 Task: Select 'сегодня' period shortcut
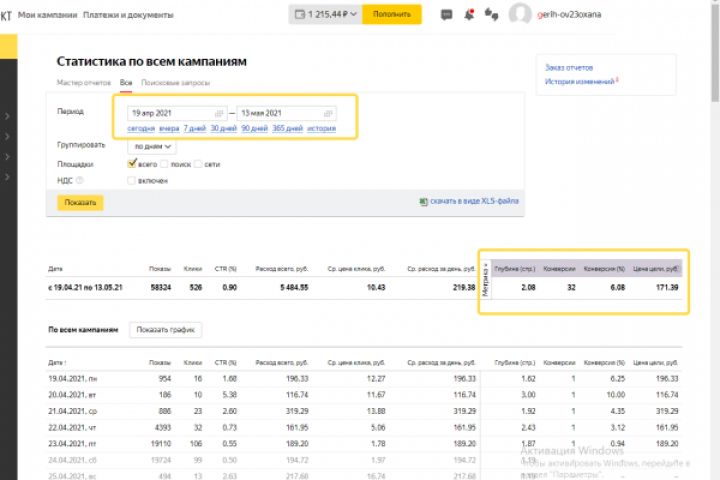(x=141, y=128)
